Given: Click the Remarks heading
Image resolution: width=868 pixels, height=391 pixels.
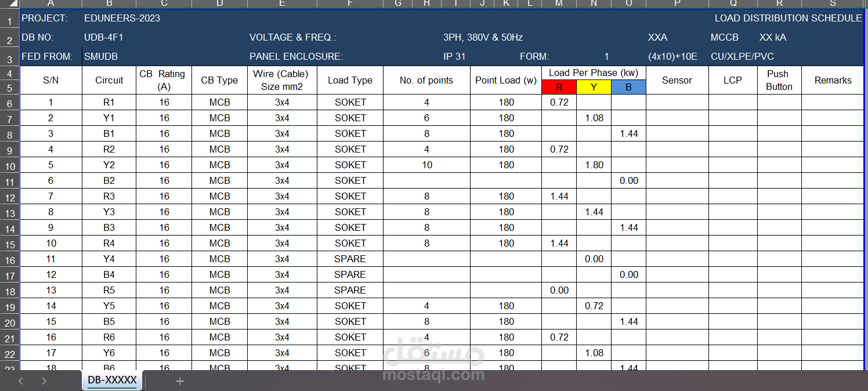Looking at the screenshot, I should tap(833, 80).
